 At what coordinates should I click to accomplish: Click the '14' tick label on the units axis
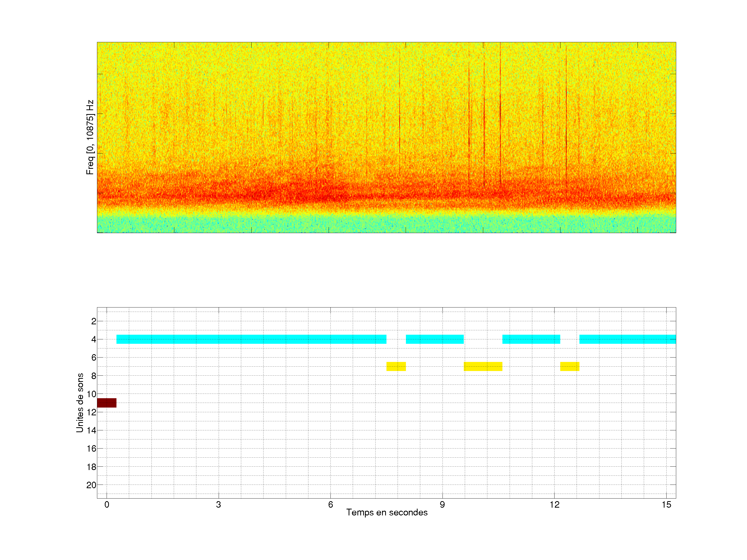(92, 430)
